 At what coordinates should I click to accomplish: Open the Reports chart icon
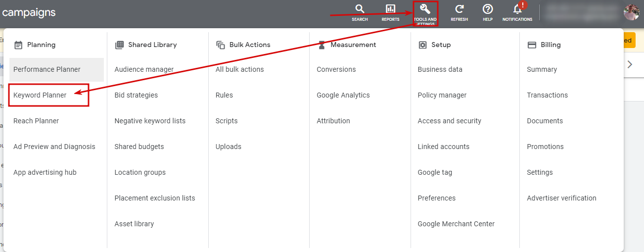point(390,9)
